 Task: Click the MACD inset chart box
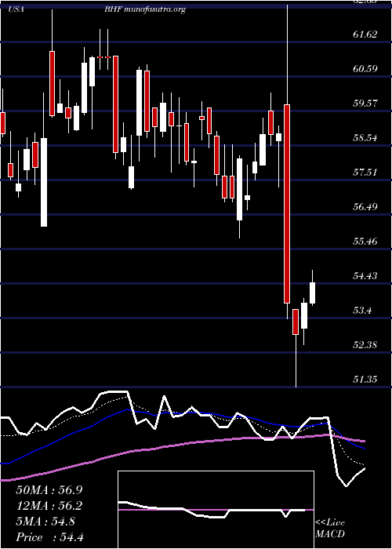[x=216, y=510]
